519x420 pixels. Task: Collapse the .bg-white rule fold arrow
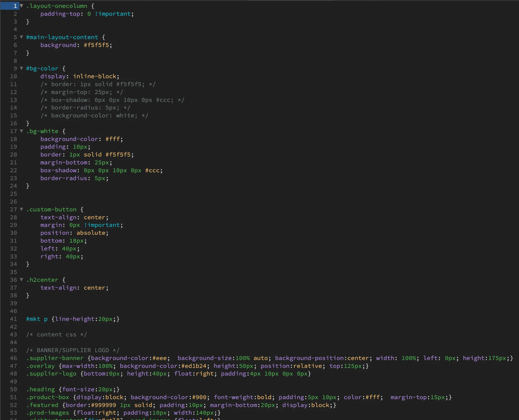point(21,131)
